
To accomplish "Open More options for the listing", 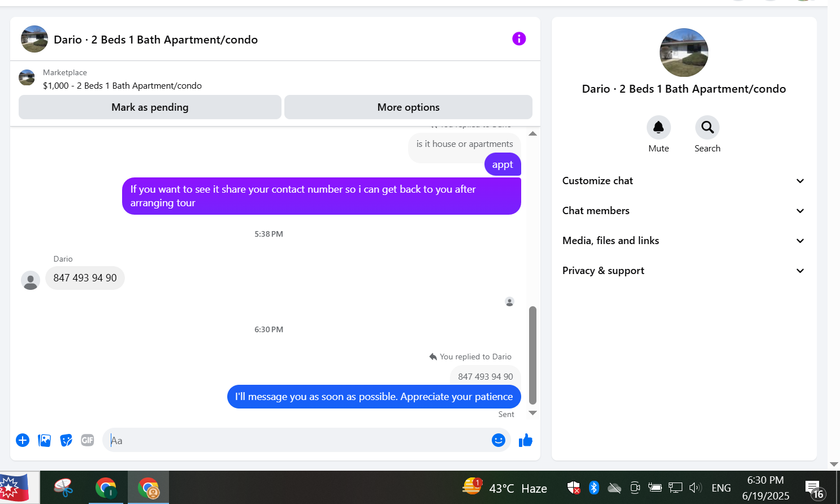I will coord(408,107).
